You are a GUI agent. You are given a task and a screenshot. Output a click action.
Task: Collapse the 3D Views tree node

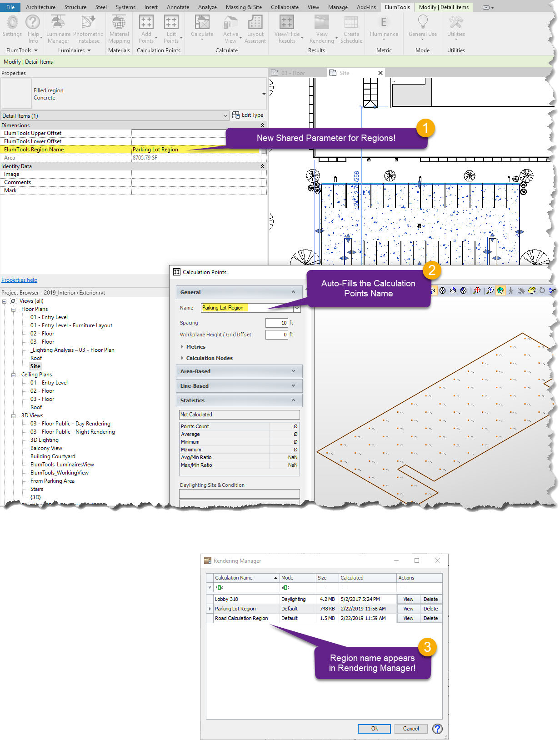tap(14, 415)
